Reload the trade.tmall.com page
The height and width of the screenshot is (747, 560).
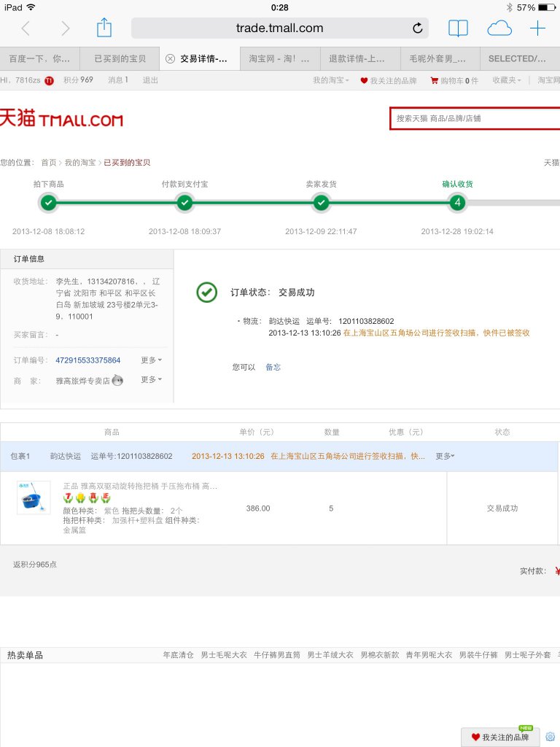click(418, 28)
